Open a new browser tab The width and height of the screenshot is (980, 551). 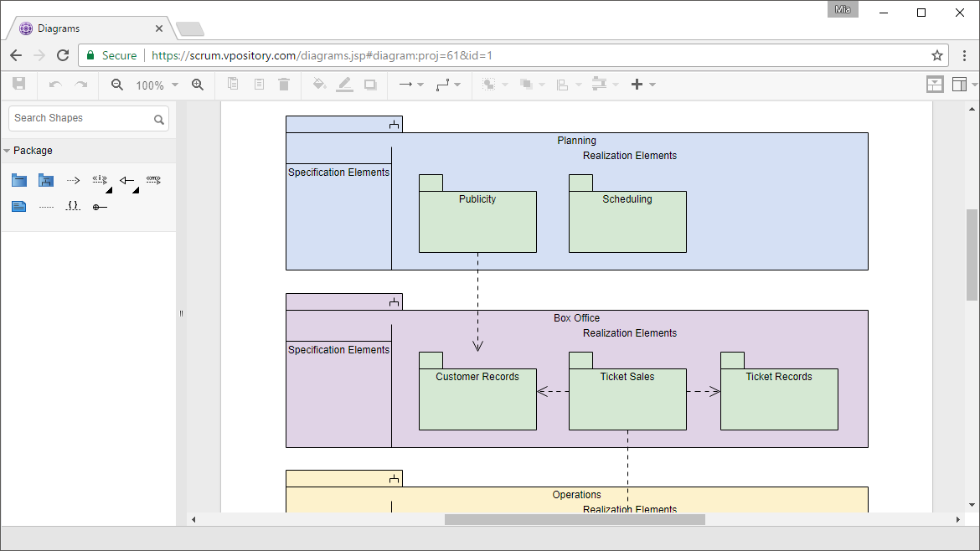click(x=189, y=28)
